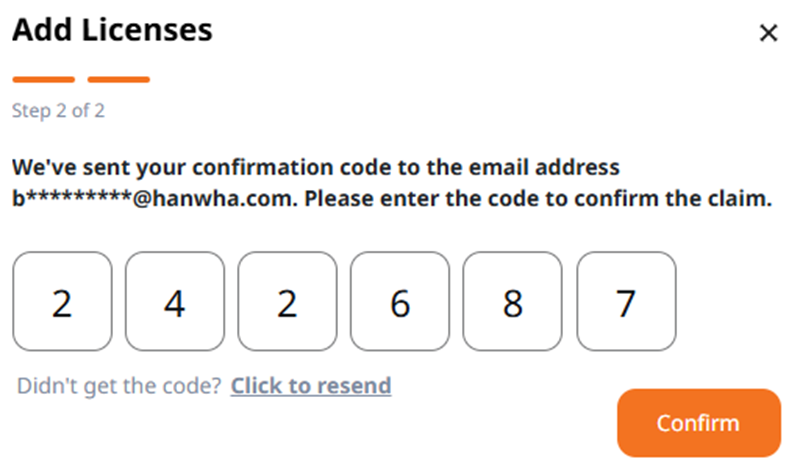The width and height of the screenshot is (800, 473).
Task: Focus the last code box containing 7
Action: pos(626,301)
